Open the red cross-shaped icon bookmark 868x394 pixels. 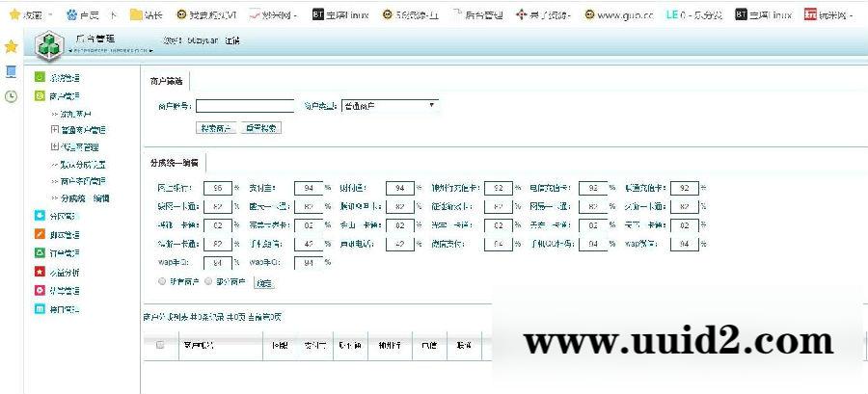[x=542, y=14]
